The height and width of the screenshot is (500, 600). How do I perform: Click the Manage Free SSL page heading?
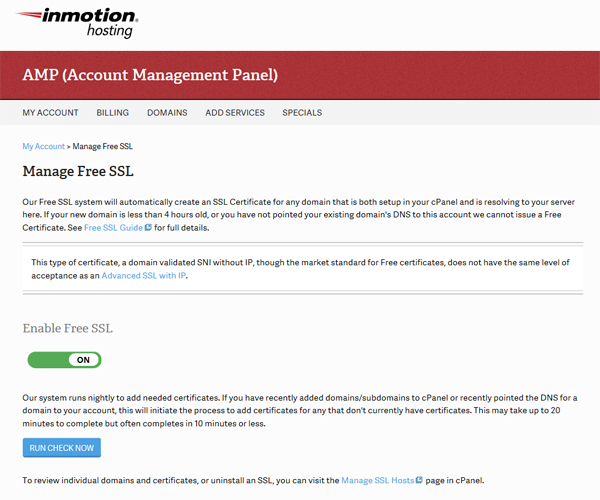78,171
